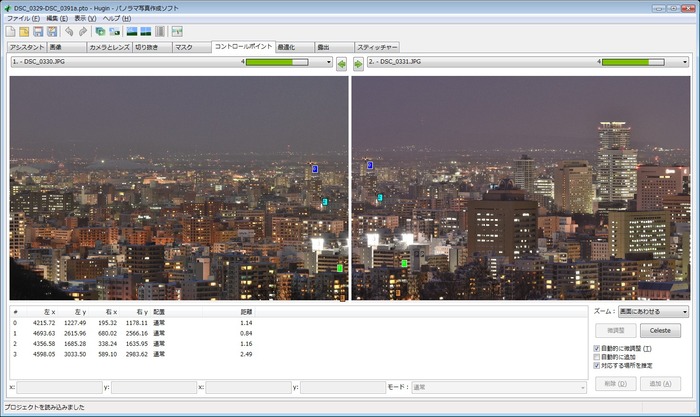Click the 削除 (D) button

[x=616, y=384]
